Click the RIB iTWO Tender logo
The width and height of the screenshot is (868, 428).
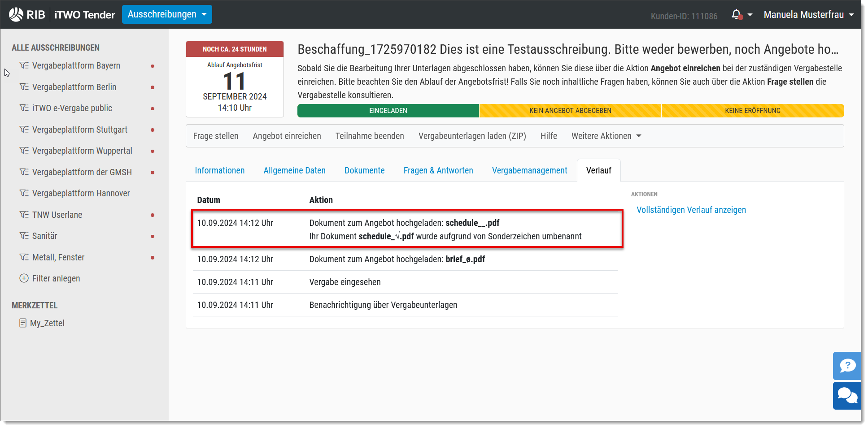pos(62,14)
